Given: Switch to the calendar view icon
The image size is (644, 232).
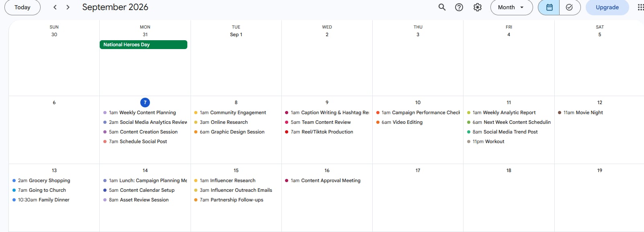Looking at the screenshot, I should pos(549,7).
